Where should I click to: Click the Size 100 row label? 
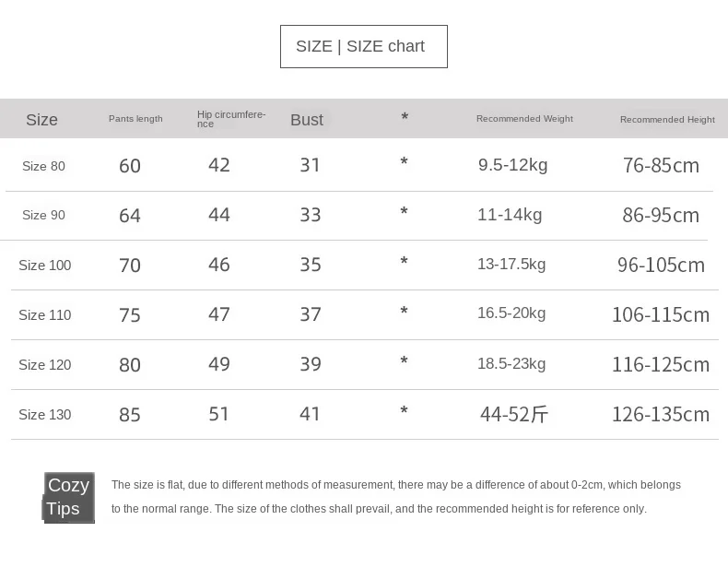(45, 266)
